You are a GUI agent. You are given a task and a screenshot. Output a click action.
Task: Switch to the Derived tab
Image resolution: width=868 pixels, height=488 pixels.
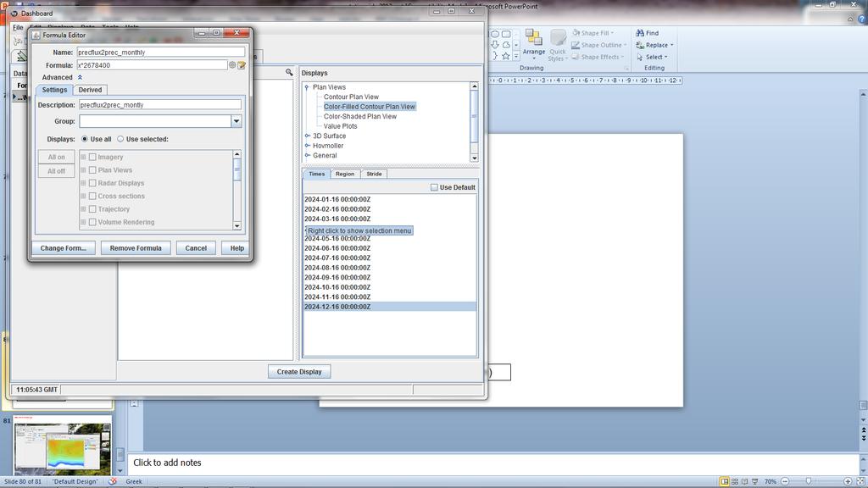[x=90, y=90]
